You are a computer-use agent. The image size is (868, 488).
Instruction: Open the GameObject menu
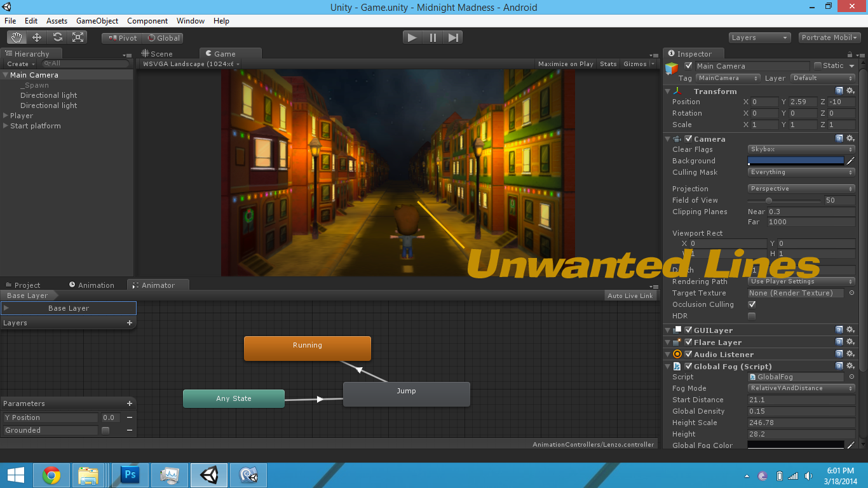(97, 21)
